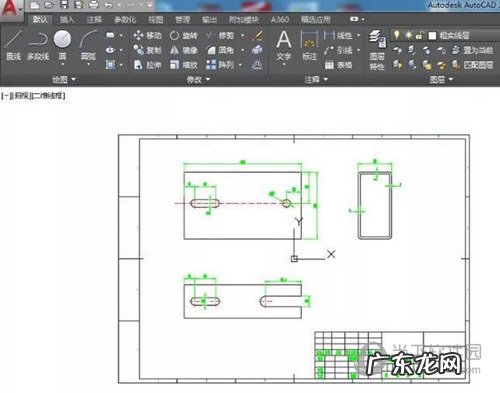Screen dimensions: 500x393
Task: Click the layer Freeze icon in Layers panel
Action: [x=426, y=50]
